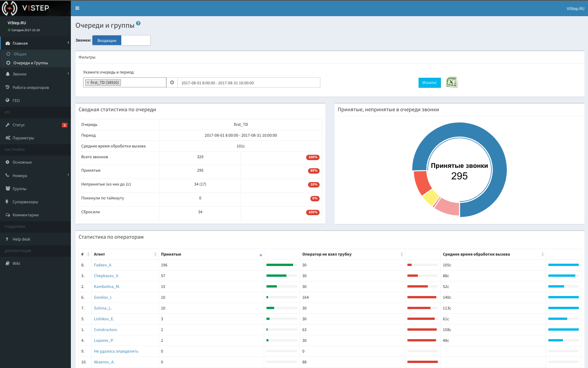Remove first_TD tag with the x icon
The image size is (588, 368).
pos(88,83)
